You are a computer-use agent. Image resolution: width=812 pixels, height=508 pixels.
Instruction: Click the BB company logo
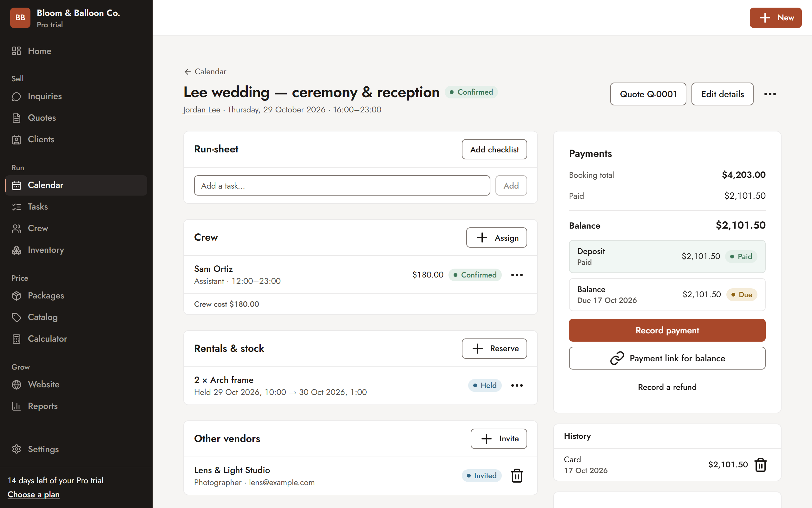click(20, 18)
